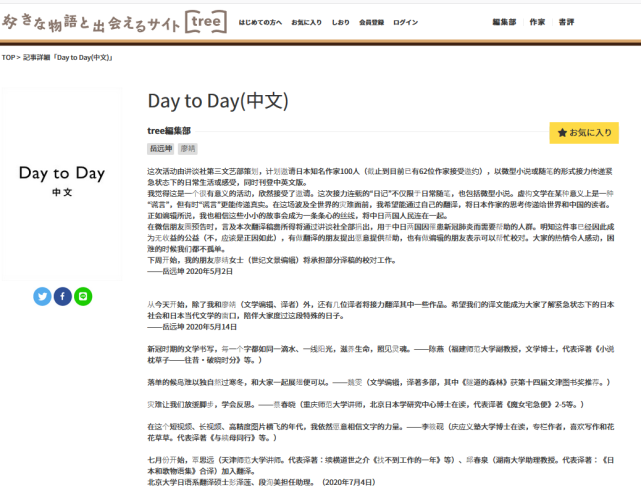Screen dimensions: 641x501
Task: Go to 会員登録 registration page
Action: 371,22
